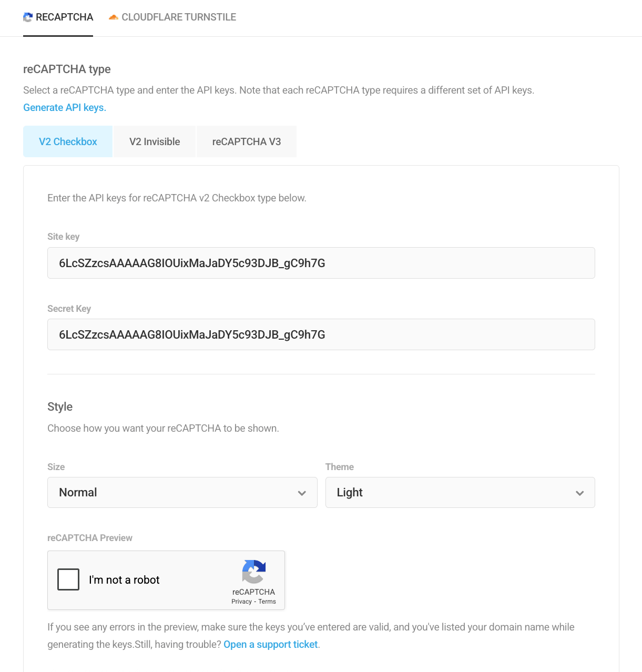Click the Size dropdown chevron arrow
Viewport: 642px width, 672px height.
[302, 493]
